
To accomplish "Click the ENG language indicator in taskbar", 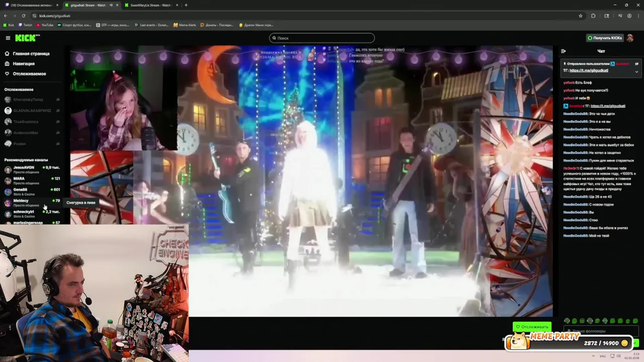I will pos(603,356).
